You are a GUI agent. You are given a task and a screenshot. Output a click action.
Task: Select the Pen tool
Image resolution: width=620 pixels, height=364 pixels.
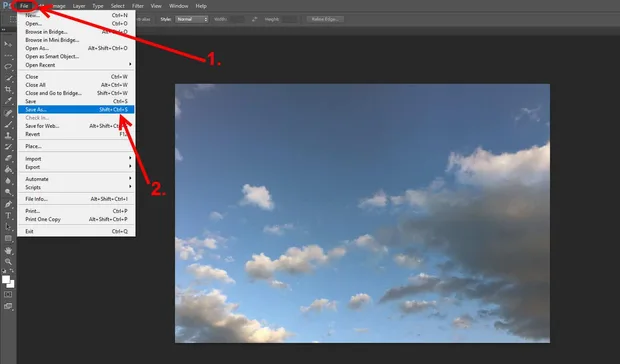click(x=8, y=204)
